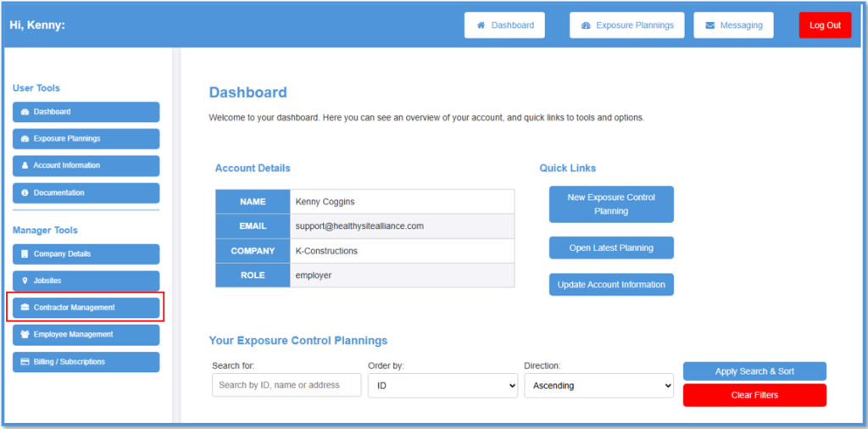Expand the Direction Ascending dropdown

tap(599, 385)
